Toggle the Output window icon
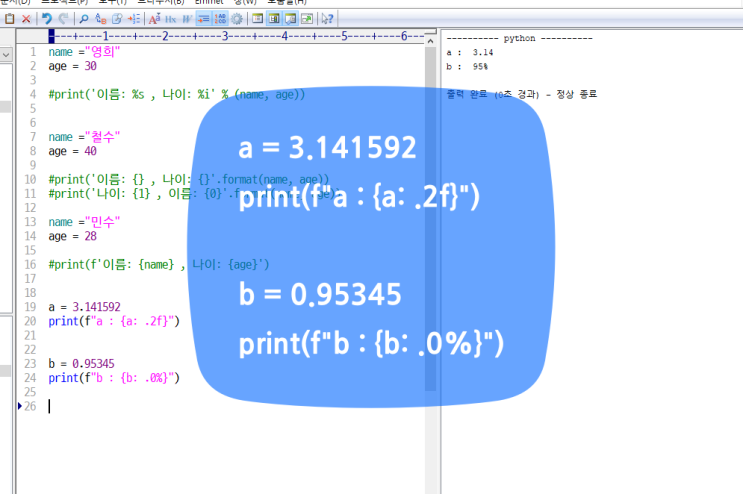The height and width of the screenshot is (494, 743). [x=291, y=19]
